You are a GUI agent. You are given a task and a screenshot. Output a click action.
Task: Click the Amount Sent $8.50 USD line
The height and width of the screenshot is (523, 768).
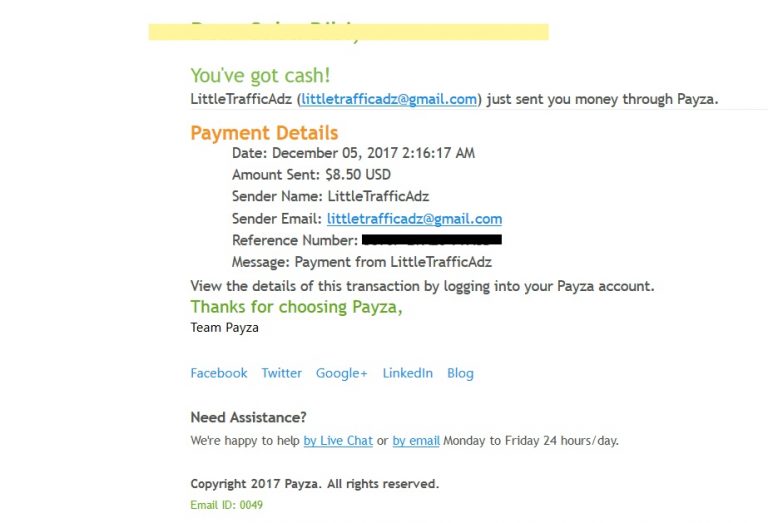[311, 175]
